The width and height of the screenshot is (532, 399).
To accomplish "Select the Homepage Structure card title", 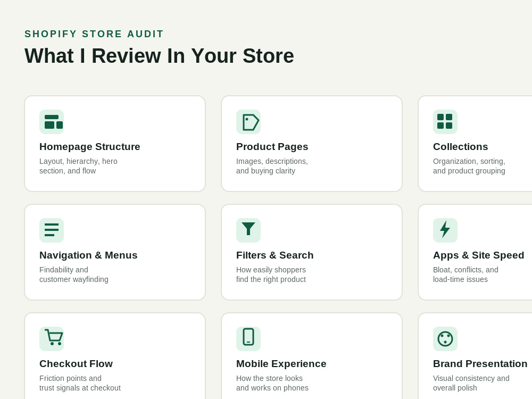I will (x=89, y=147).
